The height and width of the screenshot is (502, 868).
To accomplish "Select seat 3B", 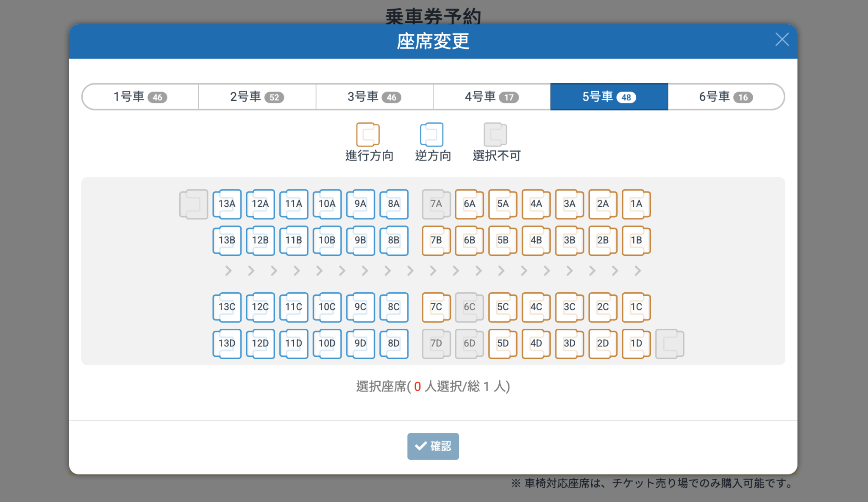I will click(569, 240).
